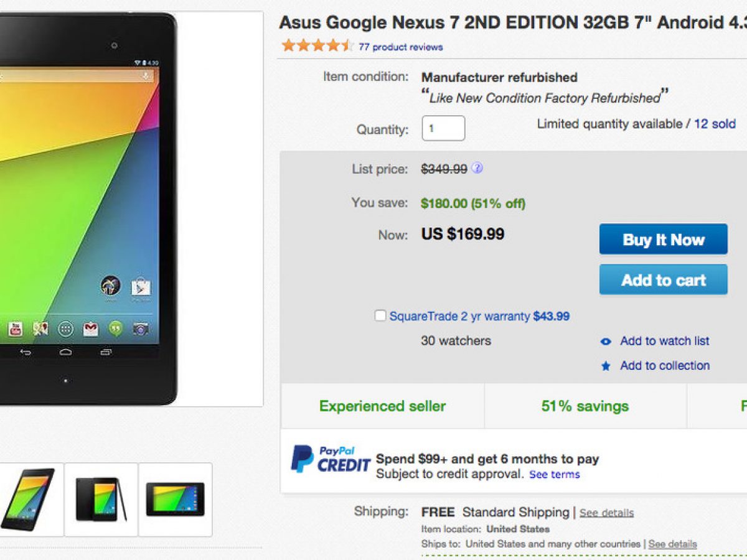Viewport: 747px width, 560px height.
Task: Click the Quantity input field
Action: pos(443,128)
